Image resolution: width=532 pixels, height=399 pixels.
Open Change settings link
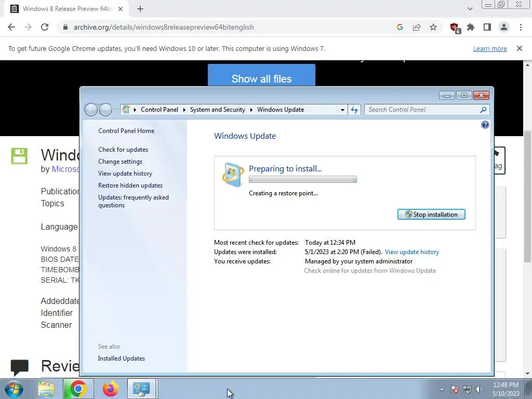[x=120, y=162]
